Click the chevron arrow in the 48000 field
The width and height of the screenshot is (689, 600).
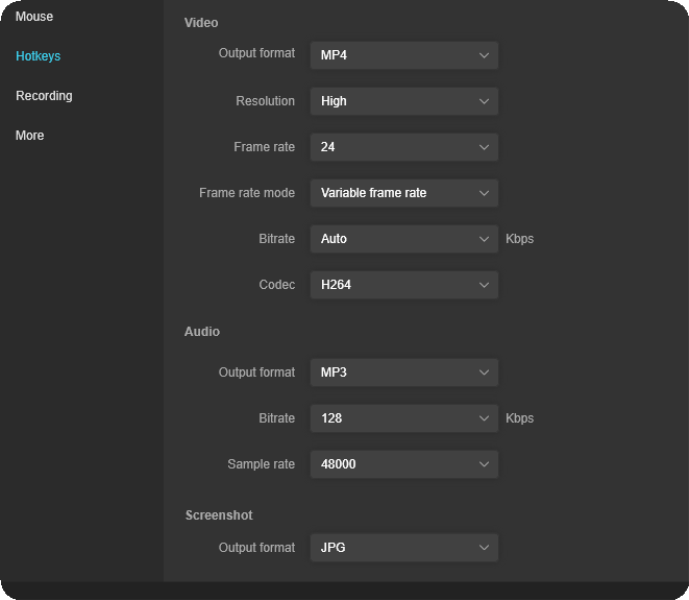pyautogui.click(x=484, y=464)
